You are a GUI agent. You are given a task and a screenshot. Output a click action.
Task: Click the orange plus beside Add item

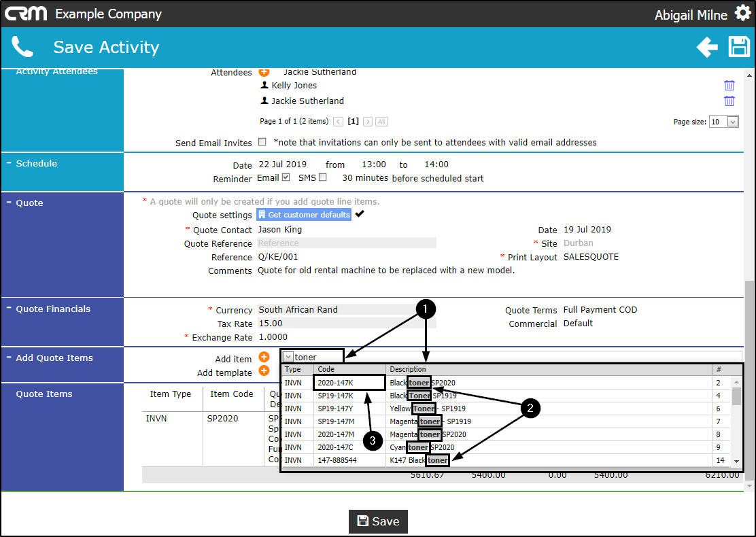coord(264,357)
